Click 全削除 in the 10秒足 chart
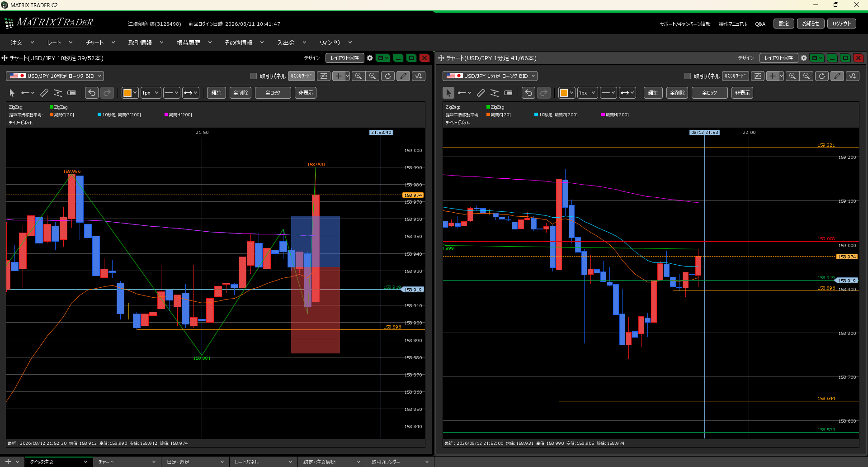Screen dimensions: 868x467 pyautogui.click(x=241, y=93)
